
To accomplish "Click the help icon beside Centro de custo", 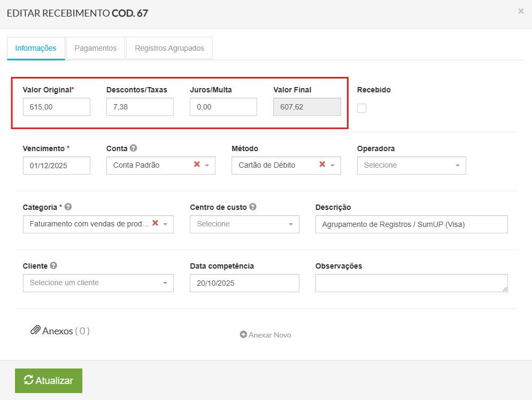I will (253, 207).
